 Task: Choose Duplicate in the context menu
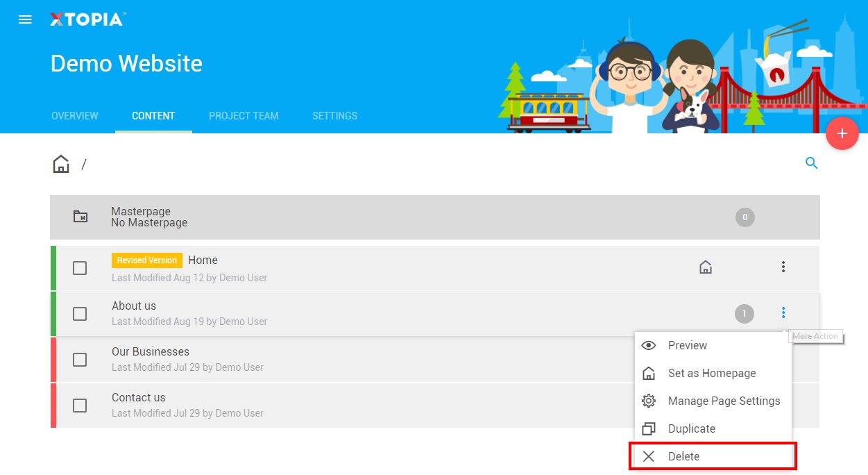[691, 428]
